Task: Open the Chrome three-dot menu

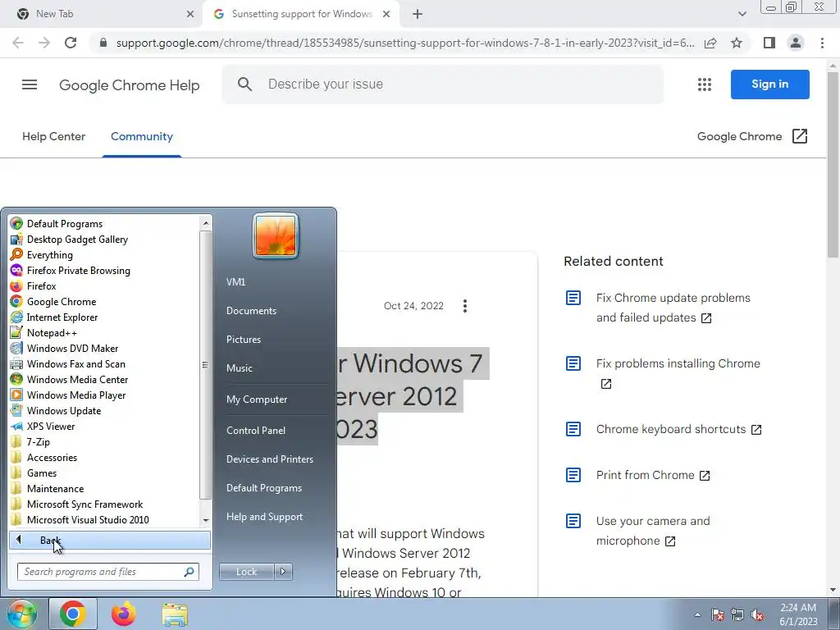Action: (x=822, y=43)
